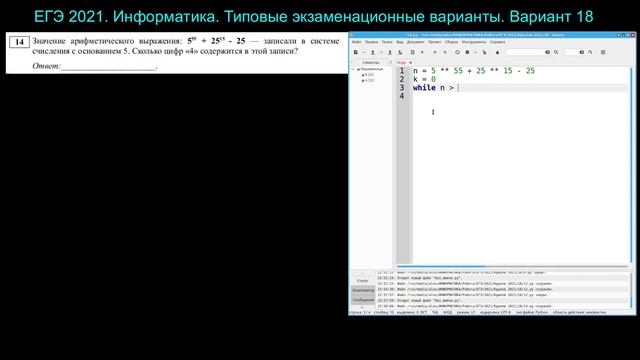Screen dimensions: 640x360
Task: Click the Open file toolbar icon
Action: point(373,52)
